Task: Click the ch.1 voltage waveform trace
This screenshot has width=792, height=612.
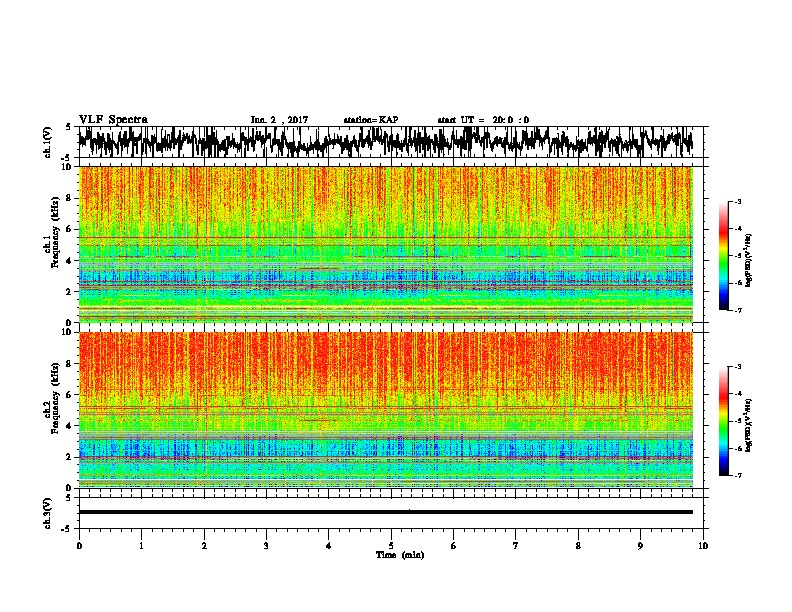Action: [386, 142]
